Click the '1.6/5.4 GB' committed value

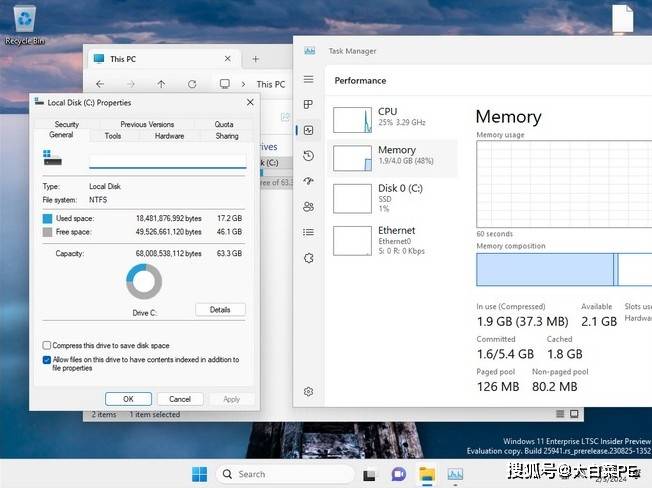click(505, 354)
